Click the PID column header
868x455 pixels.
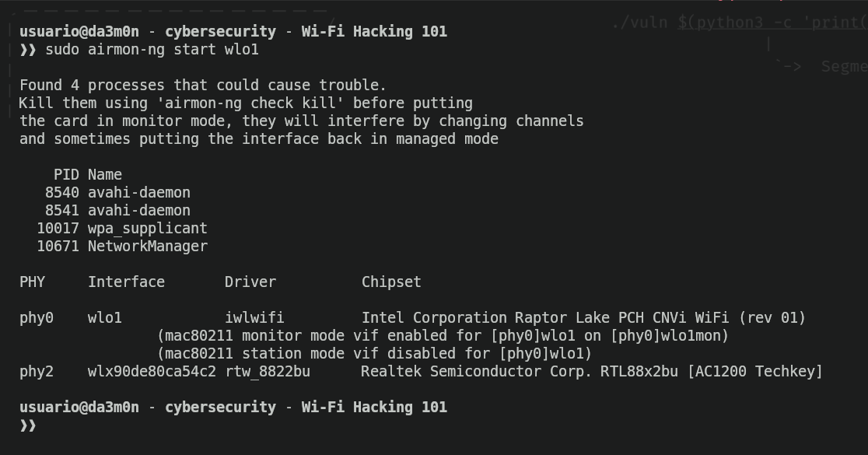(66, 174)
